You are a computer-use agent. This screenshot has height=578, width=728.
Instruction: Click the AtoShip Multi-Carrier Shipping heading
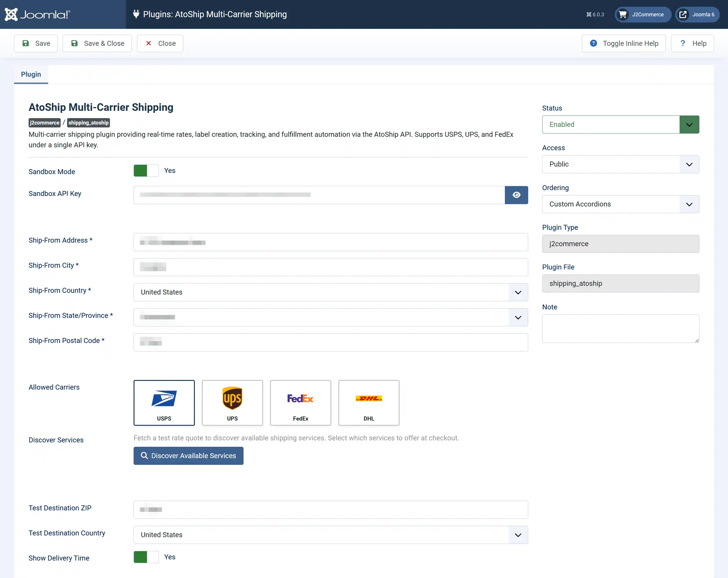tap(101, 107)
